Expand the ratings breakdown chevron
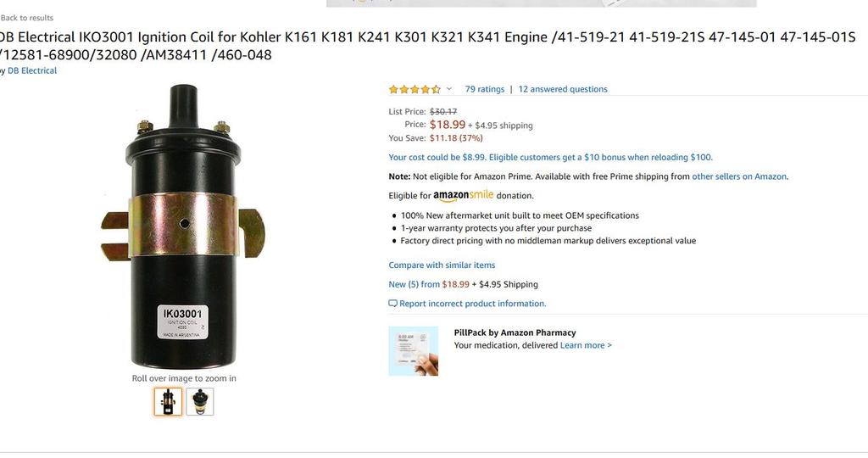Image resolution: width=868 pixels, height=458 pixels. coord(449,88)
